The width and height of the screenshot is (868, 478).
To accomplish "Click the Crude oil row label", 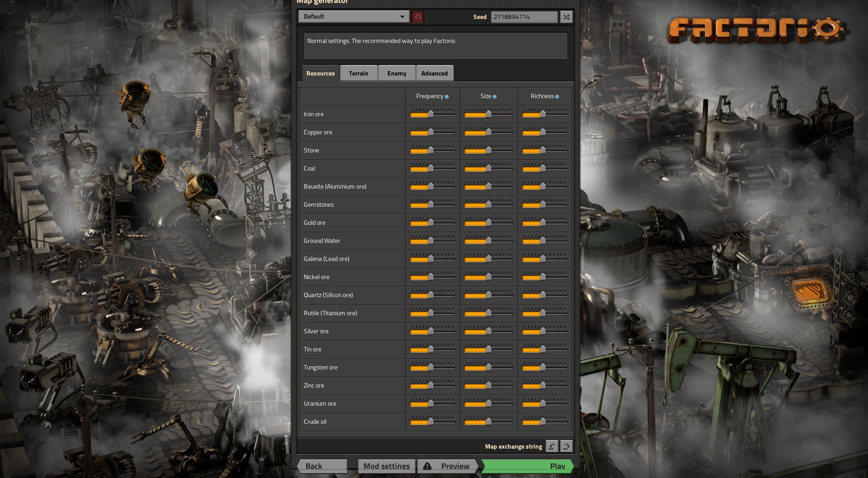I will point(315,422).
